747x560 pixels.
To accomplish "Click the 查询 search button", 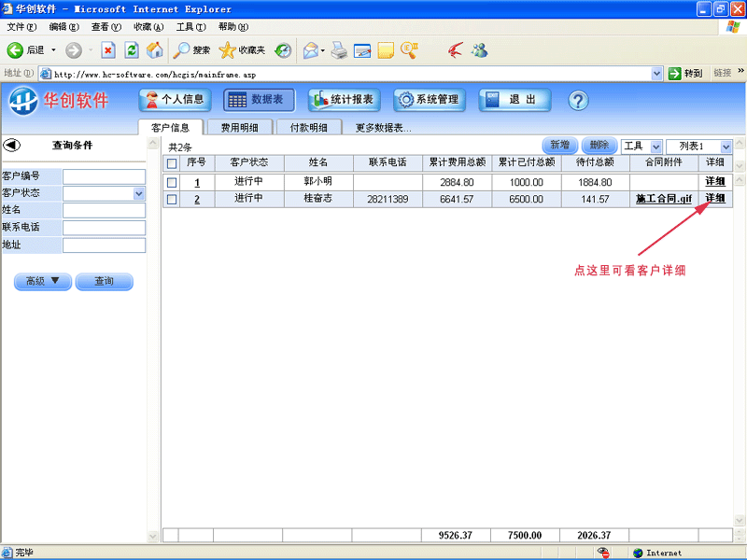I will (x=104, y=281).
